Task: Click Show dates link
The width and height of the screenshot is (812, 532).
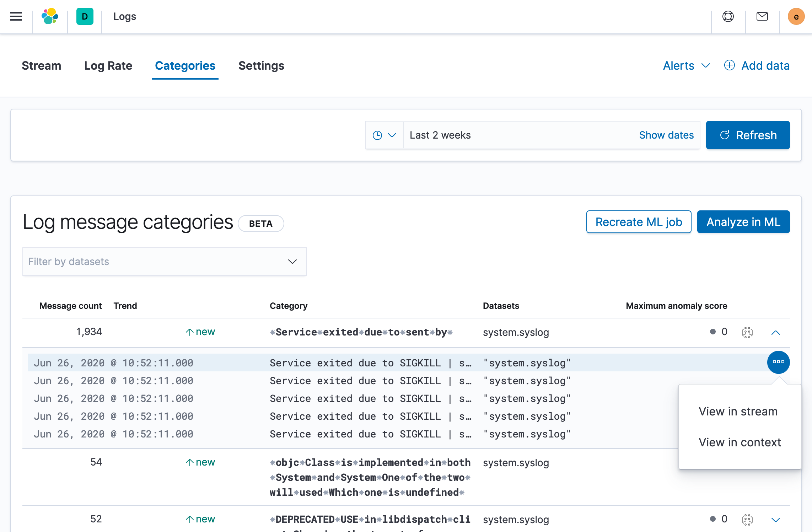Action: point(666,135)
